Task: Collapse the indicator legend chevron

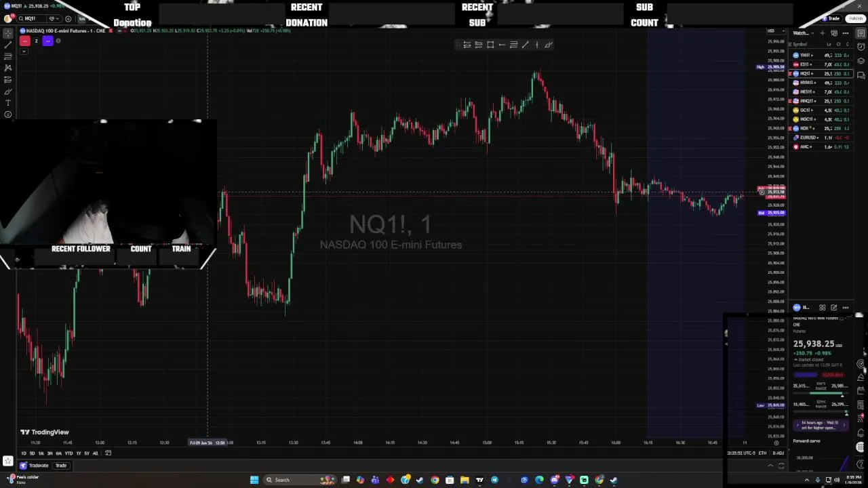Action: pyautogui.click(x=24, y=51)
